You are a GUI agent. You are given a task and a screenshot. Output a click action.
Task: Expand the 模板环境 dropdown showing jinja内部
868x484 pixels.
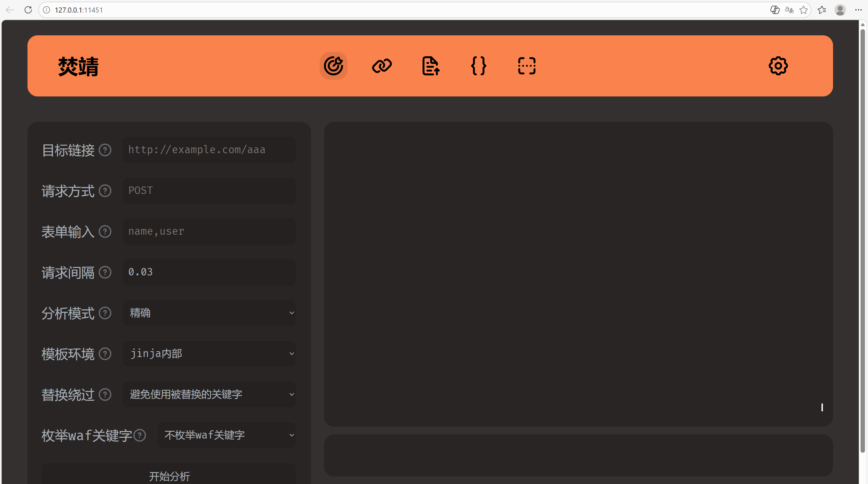tap(209, 354)
